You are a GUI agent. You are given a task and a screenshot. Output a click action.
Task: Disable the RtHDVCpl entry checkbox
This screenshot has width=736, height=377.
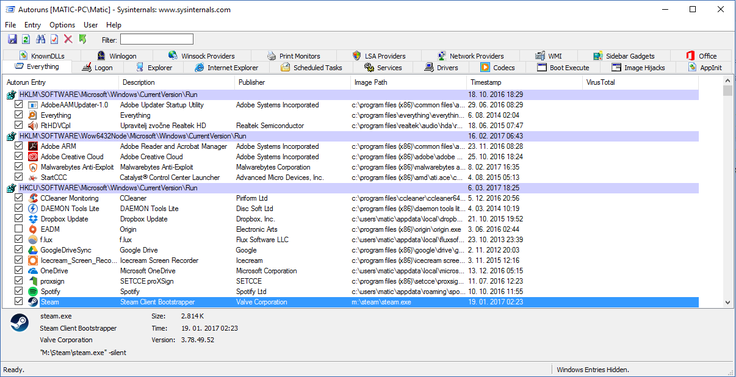[x=18, y=125]
